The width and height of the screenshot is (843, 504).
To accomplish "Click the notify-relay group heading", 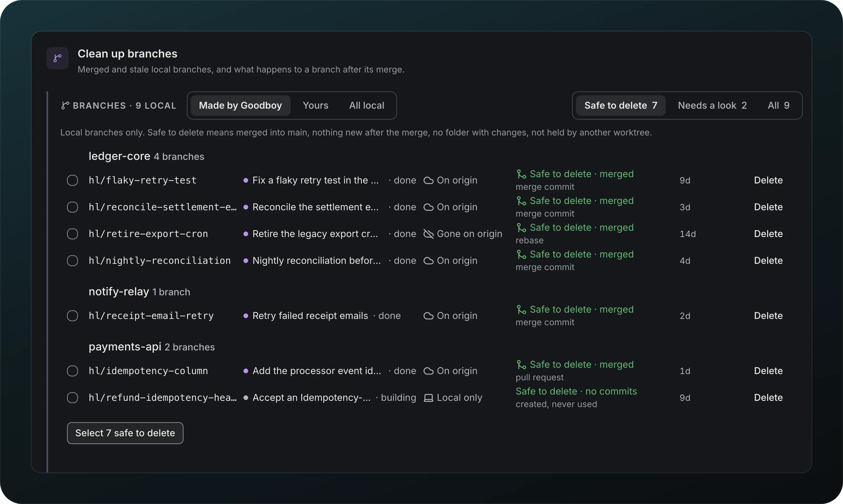I will (x=119, y=292).
